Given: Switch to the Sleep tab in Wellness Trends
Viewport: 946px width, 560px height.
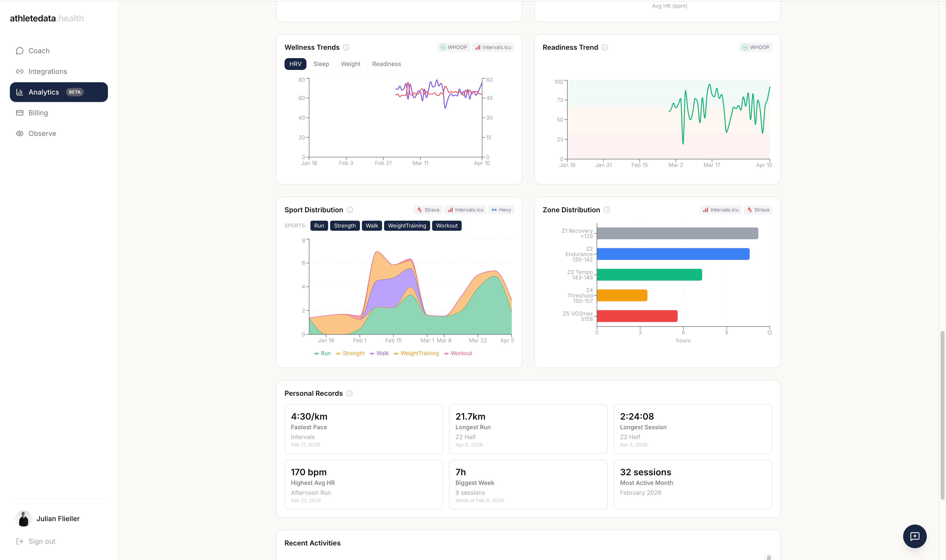Looking at the screenshot, I should point(321,64).
